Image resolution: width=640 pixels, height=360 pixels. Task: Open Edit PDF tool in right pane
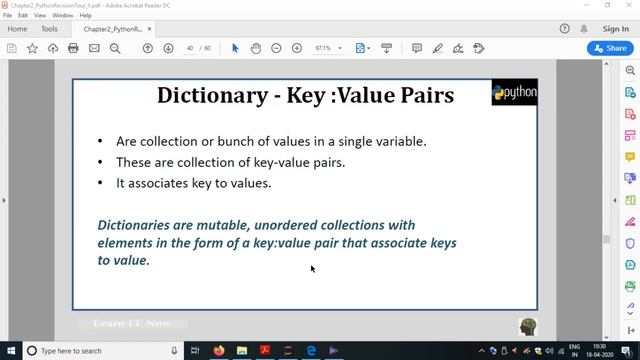pyautogui.click(x=630, y=136)
